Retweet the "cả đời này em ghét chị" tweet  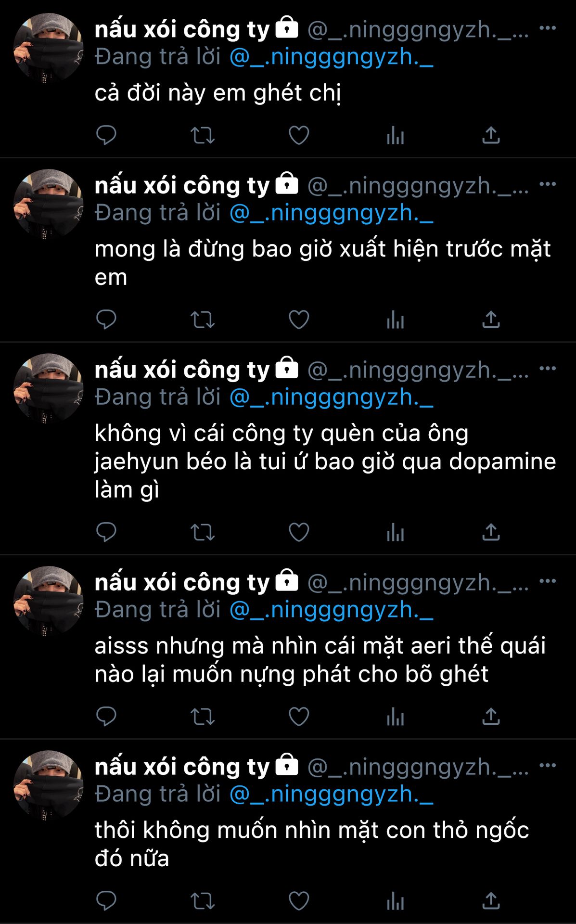pos(202,135)
